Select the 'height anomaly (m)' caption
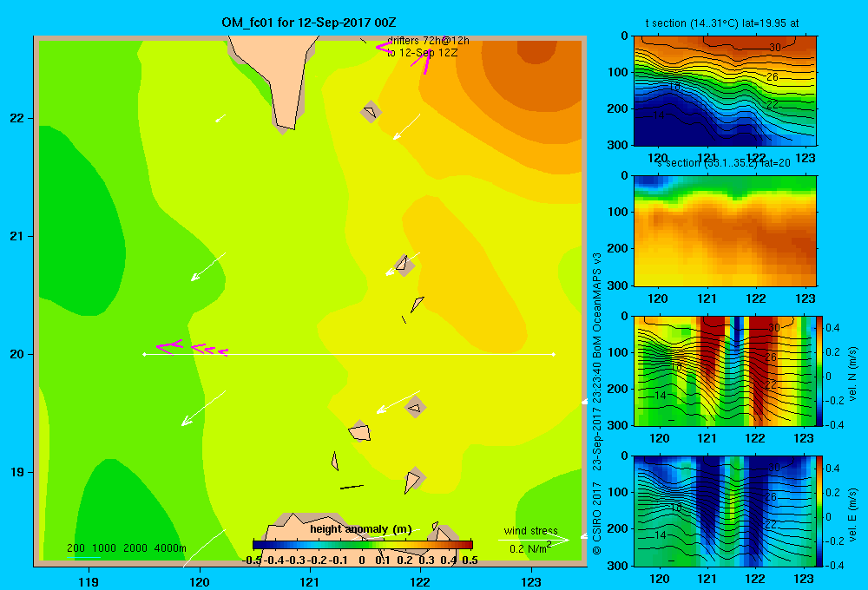 pyautogui.click(x=361, y=529)
